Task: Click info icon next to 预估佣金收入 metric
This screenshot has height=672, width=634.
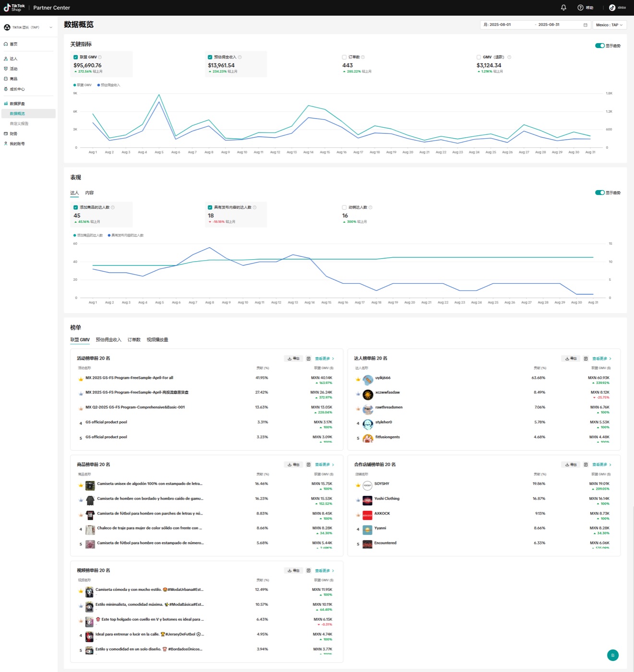Action: click(240, 57)
